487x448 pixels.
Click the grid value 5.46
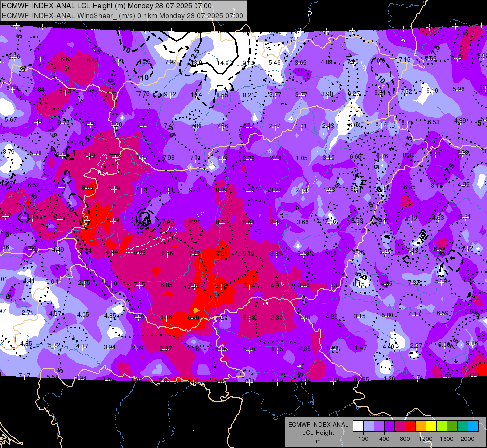coord(275,63)
